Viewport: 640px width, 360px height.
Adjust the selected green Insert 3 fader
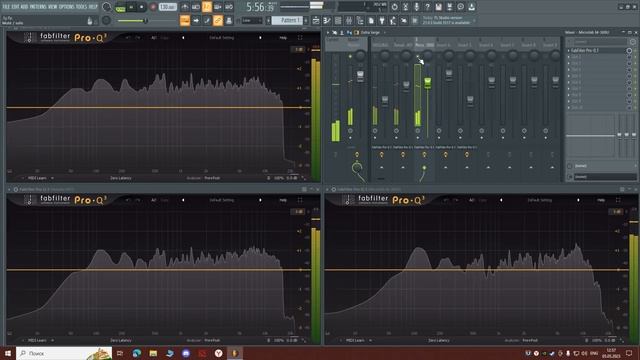point(427,82)
